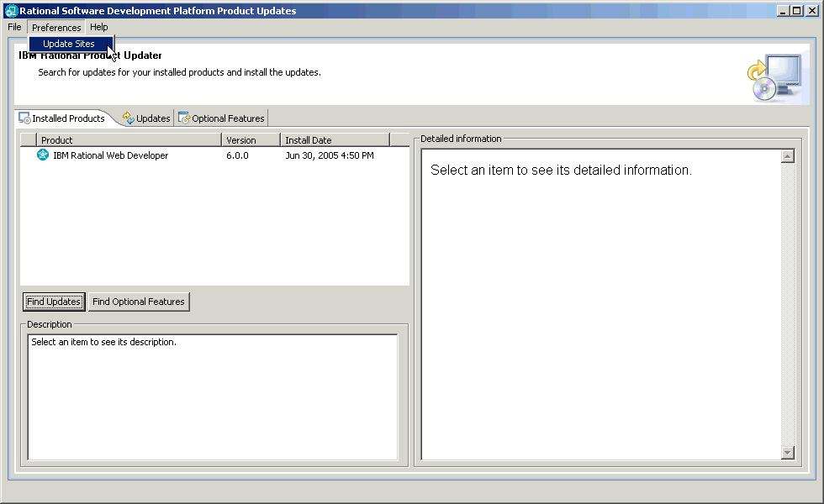Choose Update Sites from the Preferences menu

tap(71, 44)
